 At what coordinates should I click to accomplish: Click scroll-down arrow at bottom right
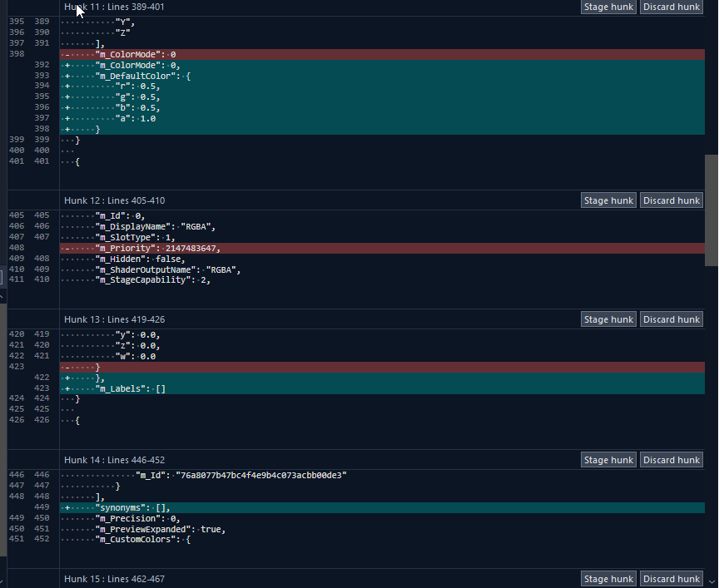[712, 581]
